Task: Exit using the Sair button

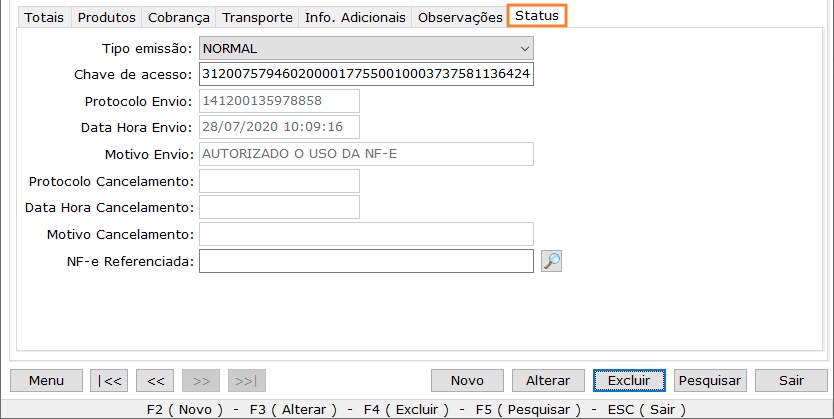Action: pyautogui.click(x=792, y=380)
